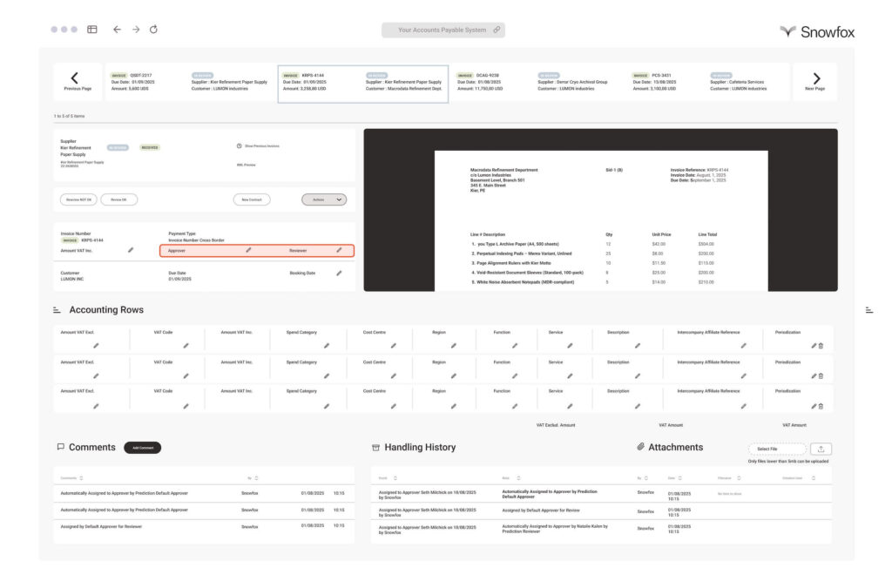
Task: Click the browser reload icon
Action: pos(153,30)
